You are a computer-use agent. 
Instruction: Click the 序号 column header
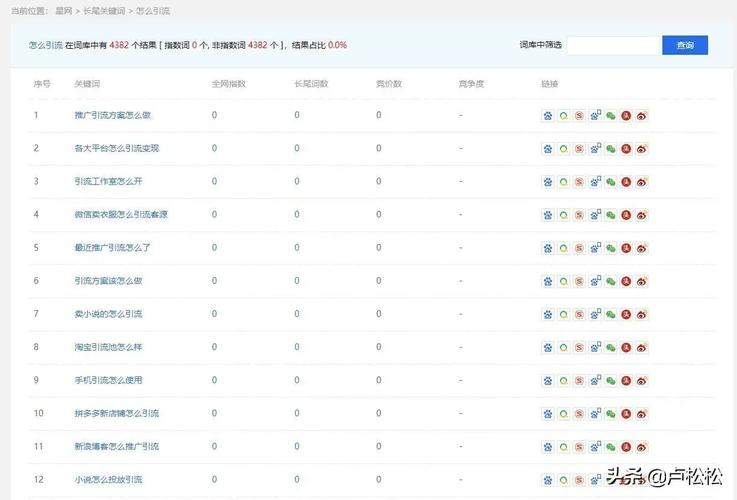coord(42,84)
